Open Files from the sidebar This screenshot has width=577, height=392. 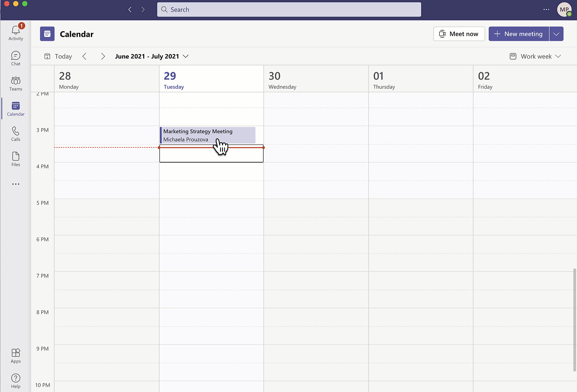click(x=16, y=159)
